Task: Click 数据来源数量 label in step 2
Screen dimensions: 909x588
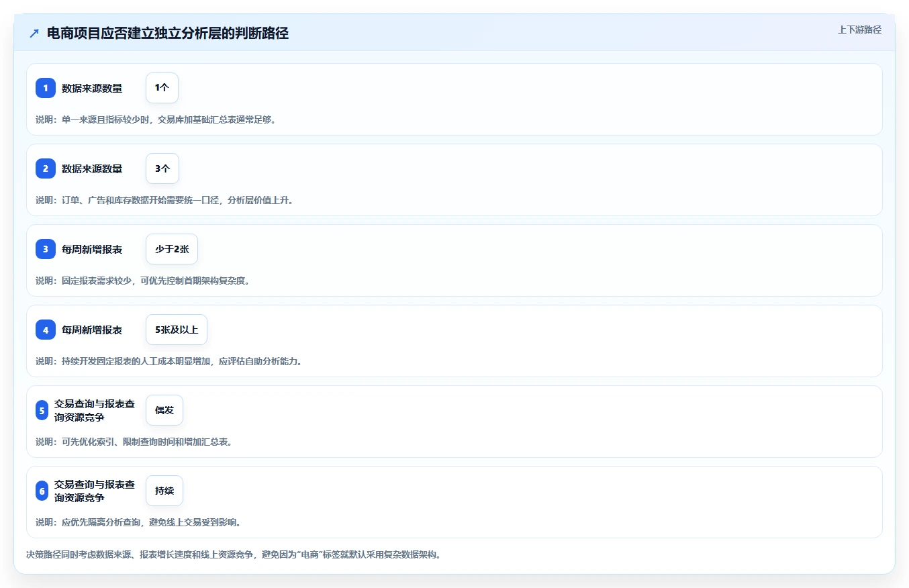Action: coord(92,168)
